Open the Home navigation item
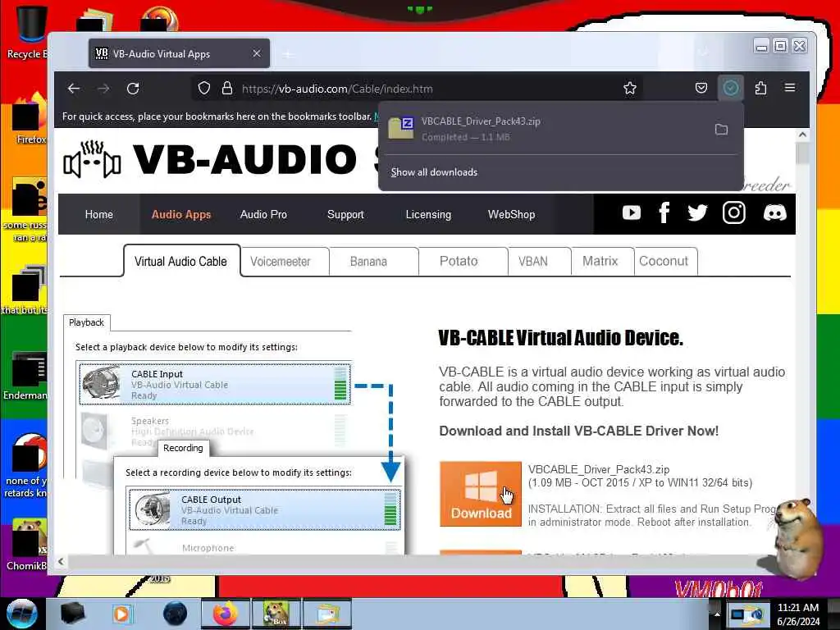Image resolution: width=840 pixels, height=630 pixels. coord(99,214)
